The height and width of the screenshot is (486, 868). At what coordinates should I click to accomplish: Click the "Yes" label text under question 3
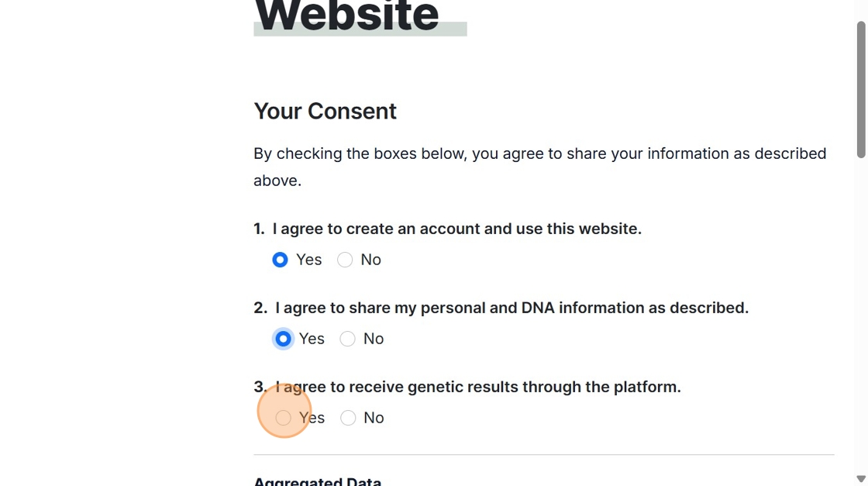coord(312,418)
